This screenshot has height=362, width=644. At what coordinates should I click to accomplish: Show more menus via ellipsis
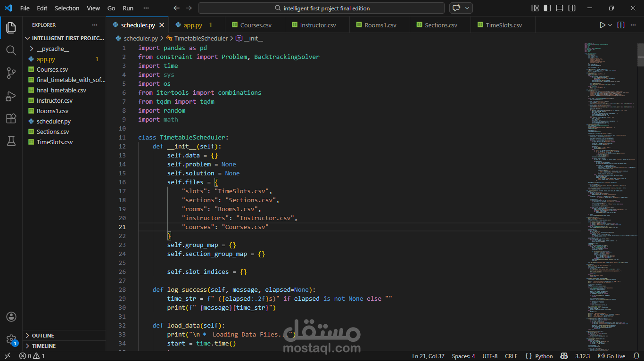click(146, 8)
